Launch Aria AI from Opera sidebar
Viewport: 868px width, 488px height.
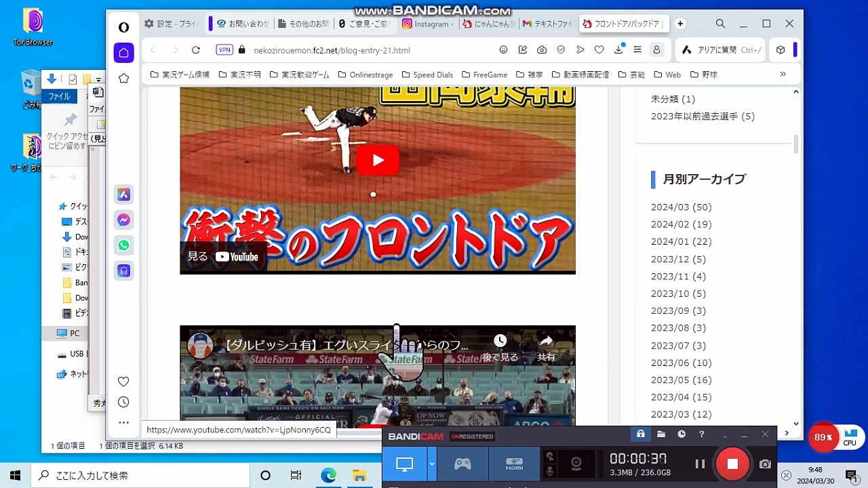[123, 195]
